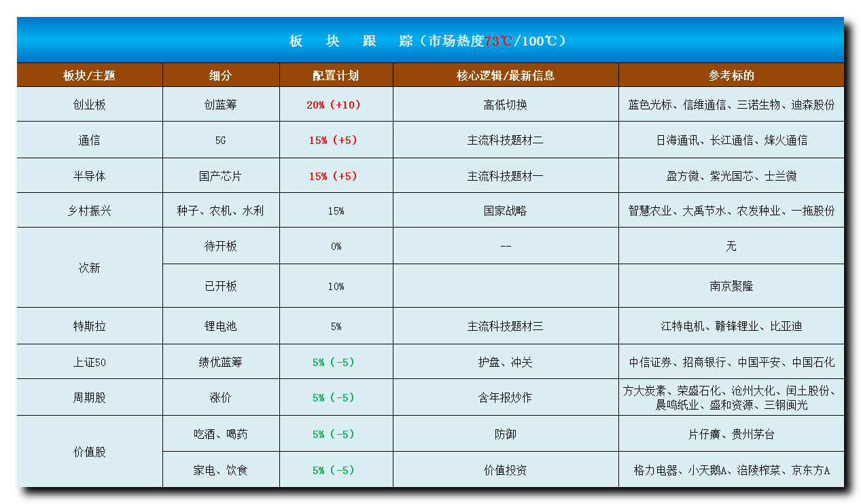This screenshot has width=861, height=504.
Task: Click the 5G subcategory cell
Action: (221, 140)
